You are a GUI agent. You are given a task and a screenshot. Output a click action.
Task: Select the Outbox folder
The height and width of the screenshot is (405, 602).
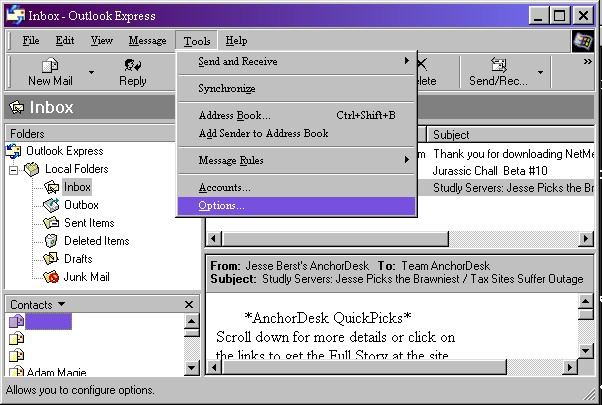pos(81,205)
